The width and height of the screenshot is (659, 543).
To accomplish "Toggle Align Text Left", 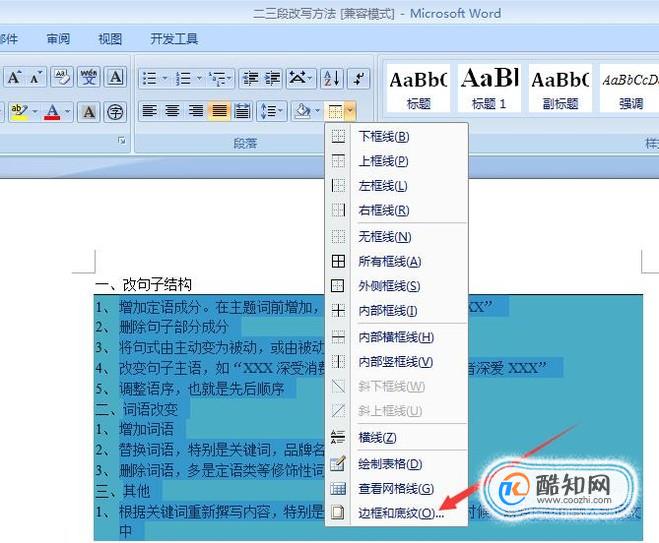I will point(150,111).
